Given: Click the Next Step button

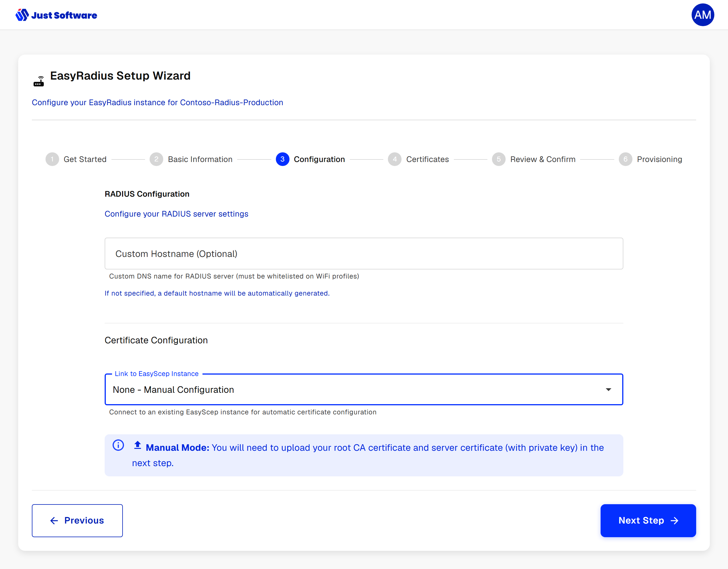Looking at the screenshot, I should pos(648,520).
